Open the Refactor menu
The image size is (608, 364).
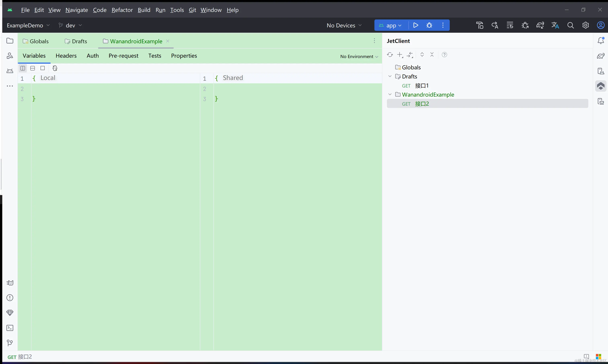point(122,10)
